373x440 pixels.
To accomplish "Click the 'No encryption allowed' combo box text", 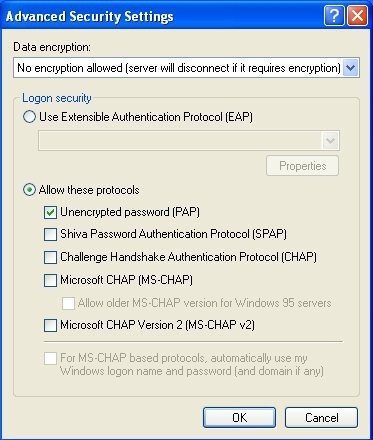I will tap(179, 68).
